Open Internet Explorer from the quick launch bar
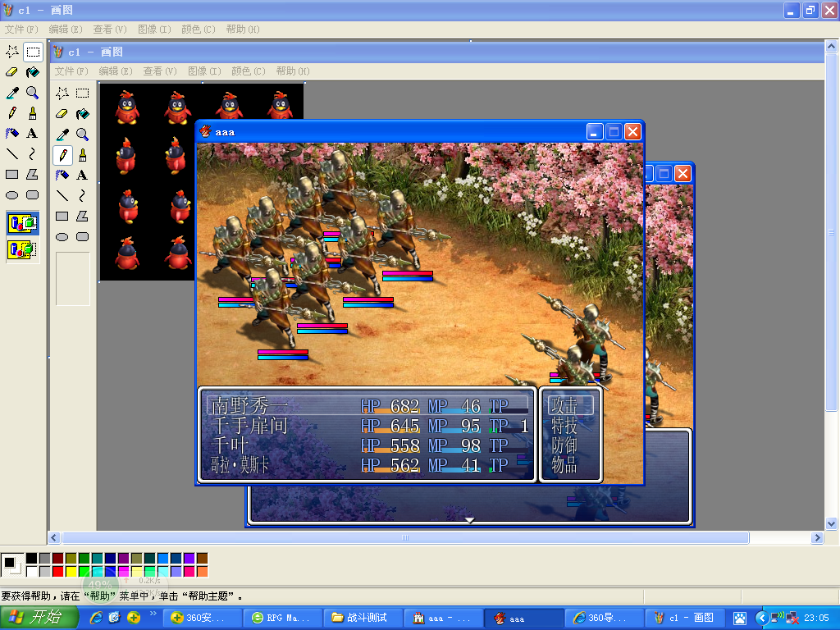 [x=97, y=618]
